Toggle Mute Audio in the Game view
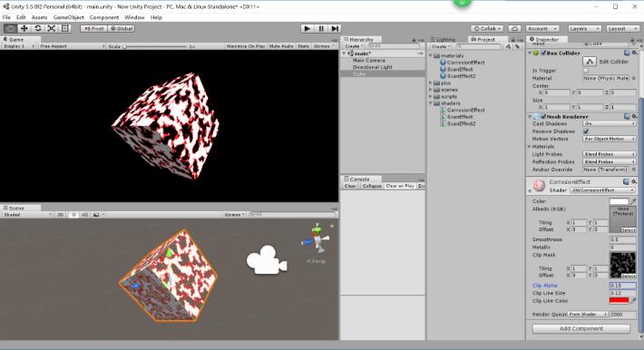The width and height of the screenshot is (644, 350). (x=281, y=46)
